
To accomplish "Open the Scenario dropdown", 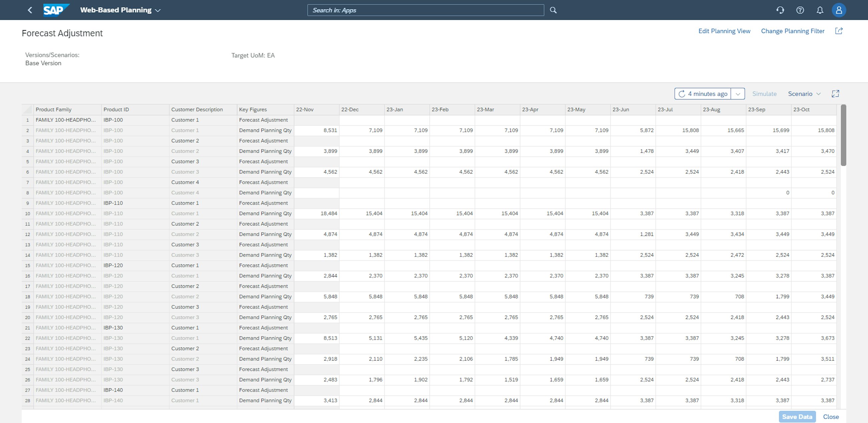I will [804, 94].
